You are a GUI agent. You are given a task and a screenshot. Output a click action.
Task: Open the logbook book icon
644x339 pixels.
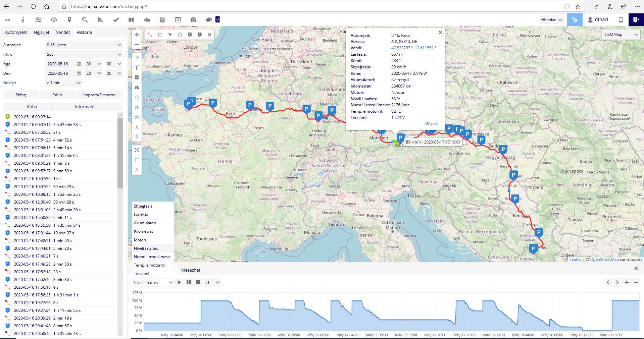pos(131,20)
